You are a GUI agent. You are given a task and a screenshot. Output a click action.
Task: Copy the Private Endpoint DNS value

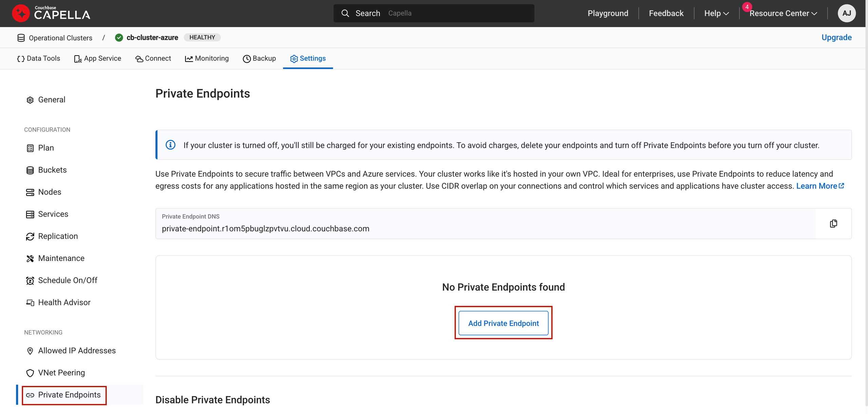pyautogui.click(x=833, y=224)
